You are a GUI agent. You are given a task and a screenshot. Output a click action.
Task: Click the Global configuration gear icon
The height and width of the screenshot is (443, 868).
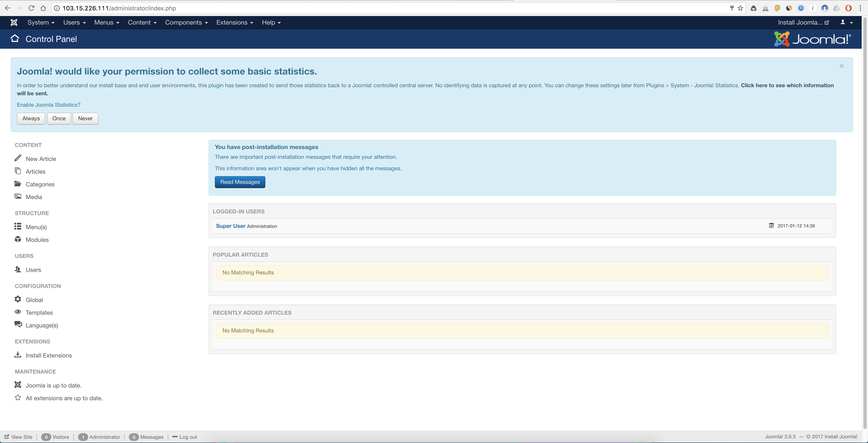click(18, 299)
